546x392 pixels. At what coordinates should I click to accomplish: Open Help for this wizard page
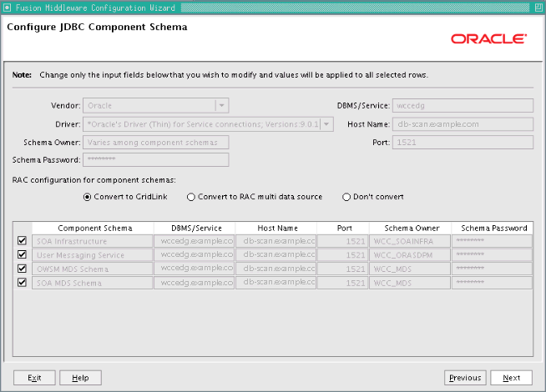pyautogui.click(x=80, y=378)
